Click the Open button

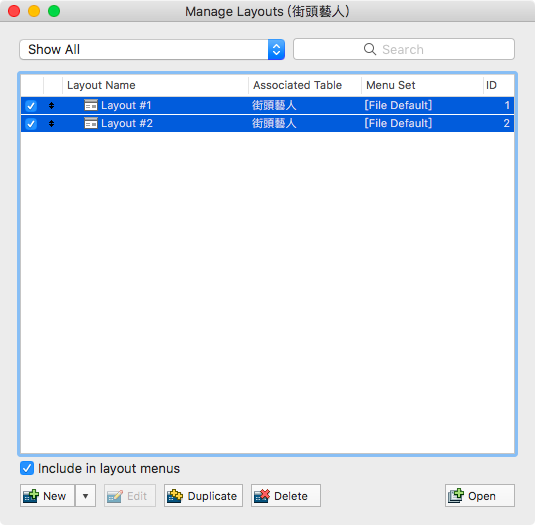click(x=480, y=496)
